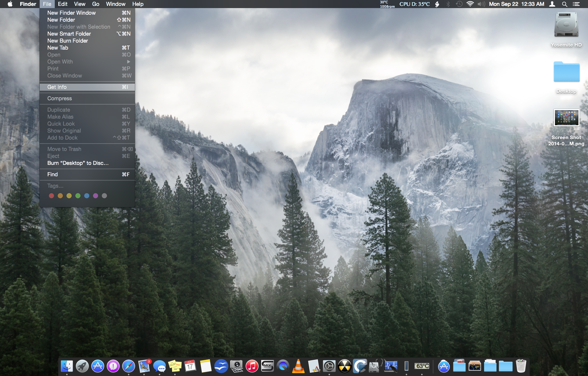Open the user account silhouette icon
The width and height of the screenshot is (588, 376).
(552, 4)
